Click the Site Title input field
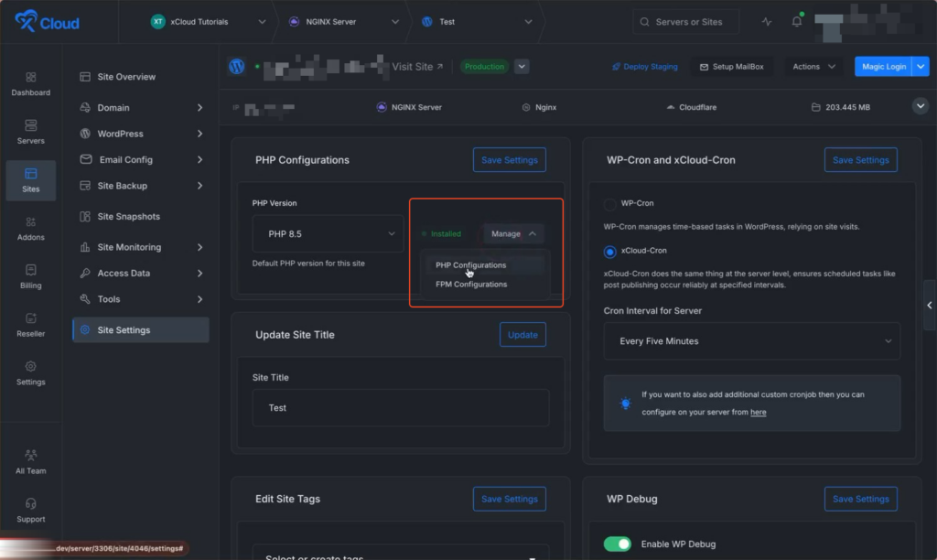Screen dimensions: 937x560 tap(400, 408)
